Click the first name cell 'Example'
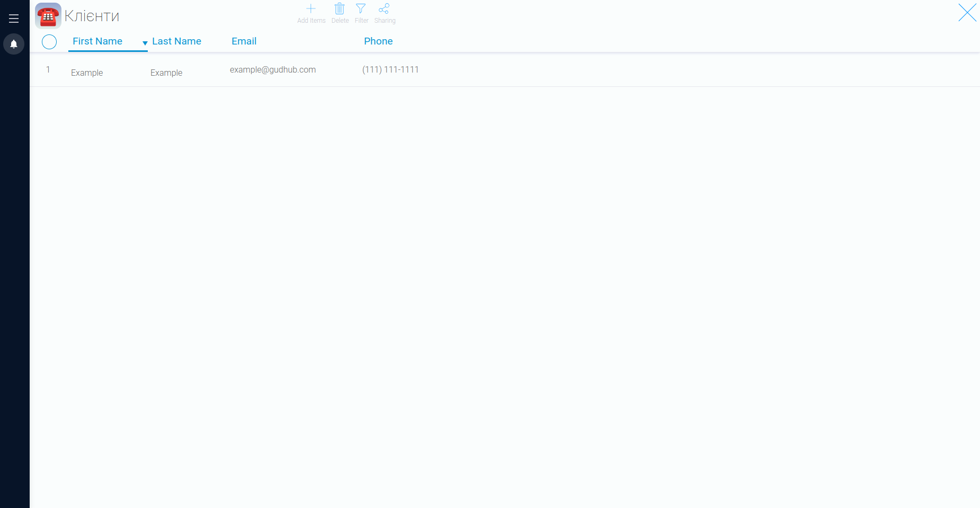 (87, 73)
